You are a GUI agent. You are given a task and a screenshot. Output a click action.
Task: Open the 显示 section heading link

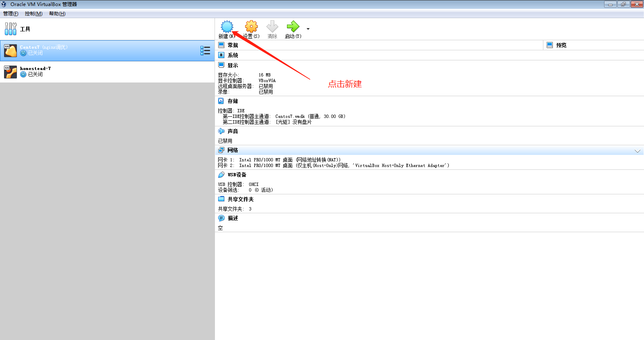pyautogui.click(x=233, y=65)
